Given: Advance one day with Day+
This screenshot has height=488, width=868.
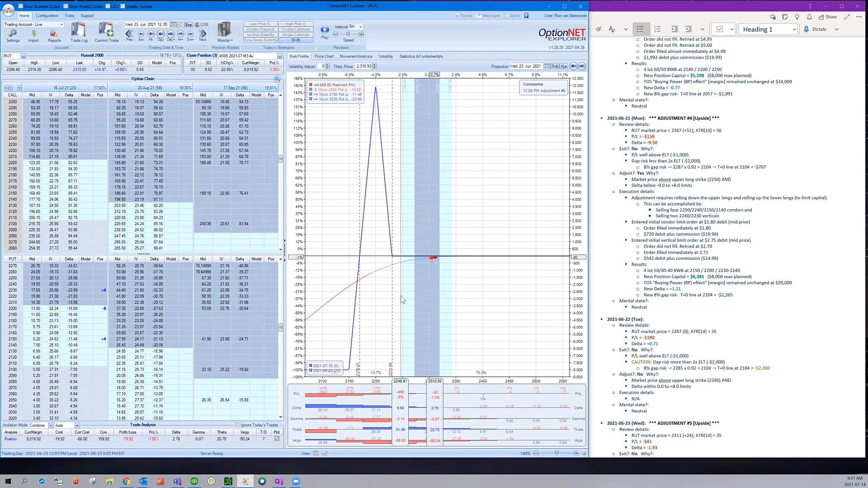Looking at the screenshot, I should click(x=171, y=35).
